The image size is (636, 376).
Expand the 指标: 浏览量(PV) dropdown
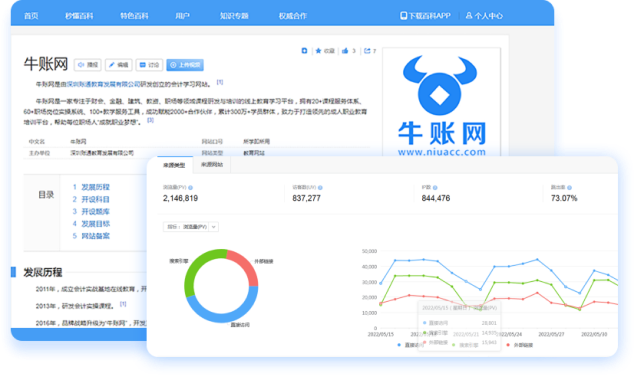[191, 227]
